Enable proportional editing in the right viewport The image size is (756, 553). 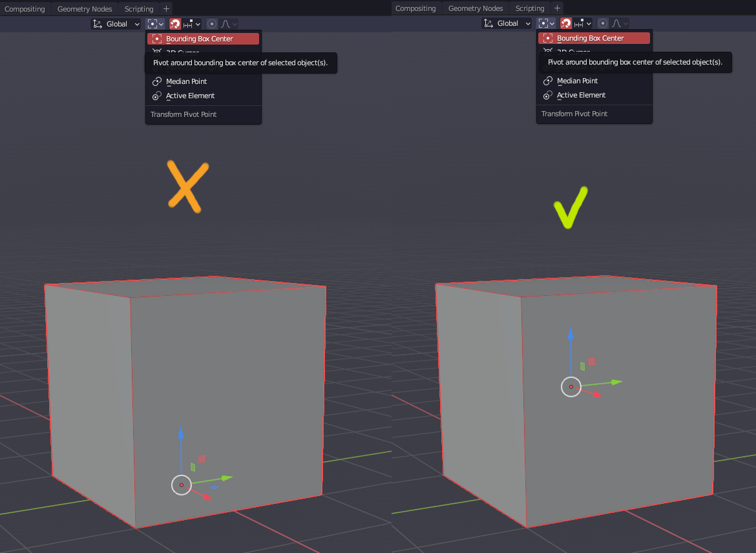(x=603, y=23)
